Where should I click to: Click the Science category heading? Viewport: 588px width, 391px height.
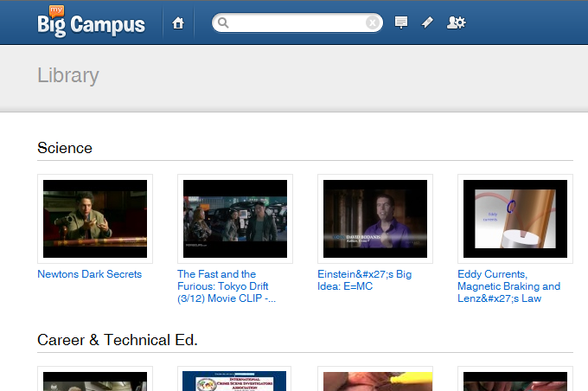pyautogui.click(x=65, y=148)
